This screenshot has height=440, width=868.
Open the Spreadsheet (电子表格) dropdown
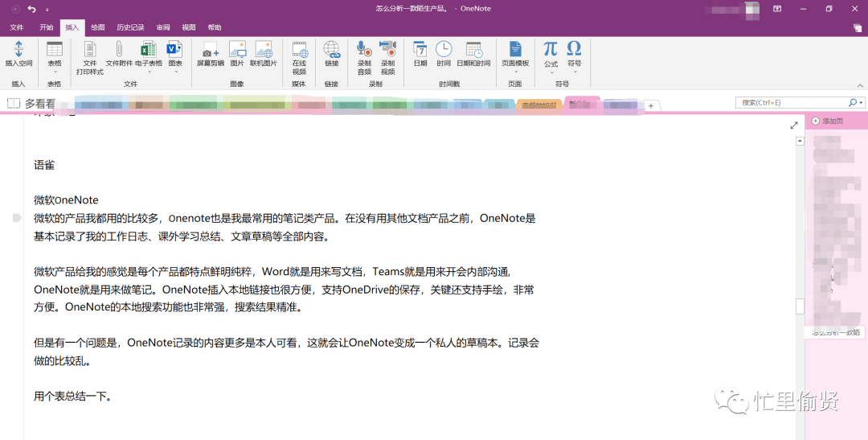149,72
